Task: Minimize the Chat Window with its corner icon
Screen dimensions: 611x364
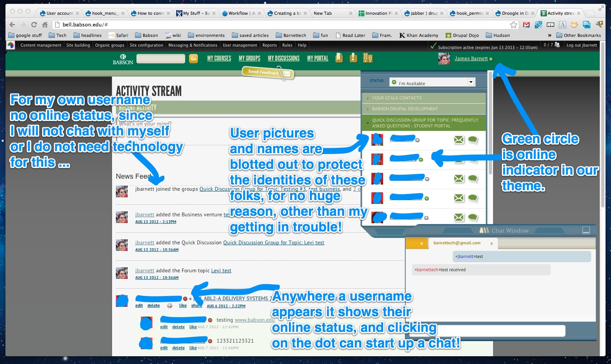Action: point(586,231)
